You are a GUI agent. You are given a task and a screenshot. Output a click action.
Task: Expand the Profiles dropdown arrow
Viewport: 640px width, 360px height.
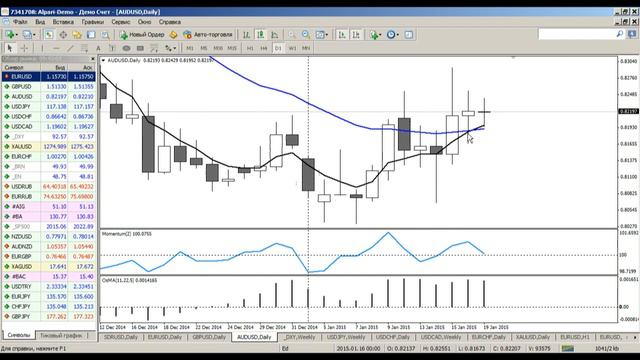(34, 35)
